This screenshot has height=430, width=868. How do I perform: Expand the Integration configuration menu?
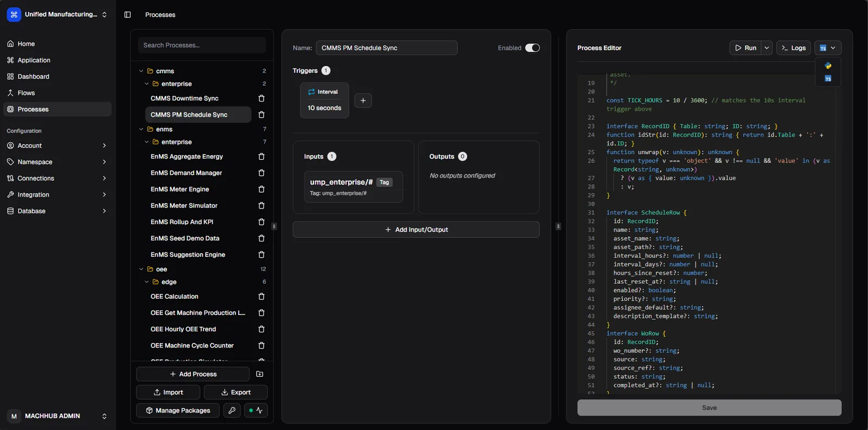(57, 194)
